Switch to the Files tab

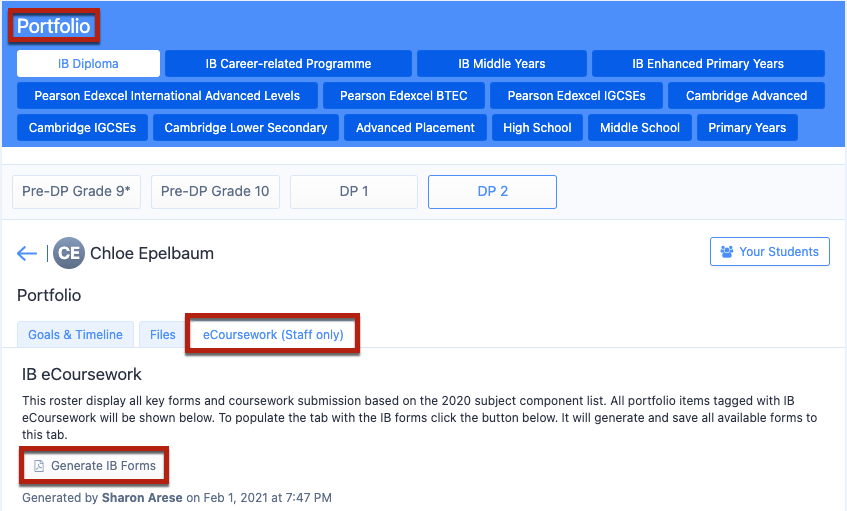coord(163,335)
